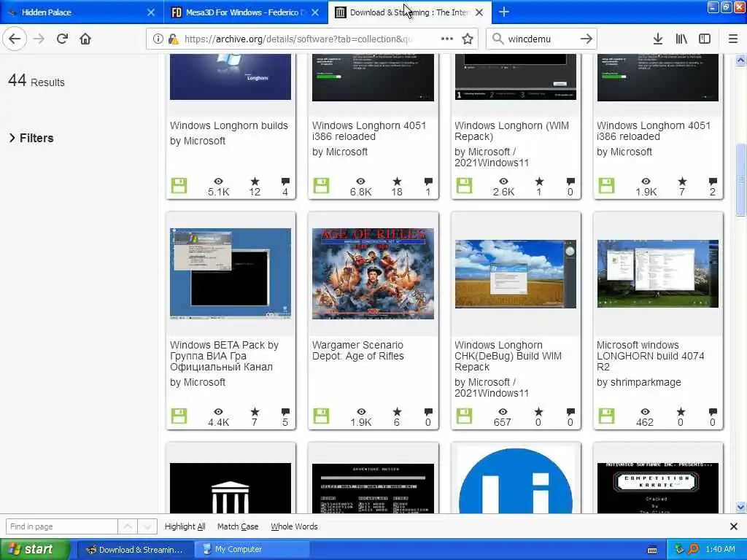Click the 44 Results count text
Image resolution: width=747 pixels, height=560 pixels.
(36, 81)
